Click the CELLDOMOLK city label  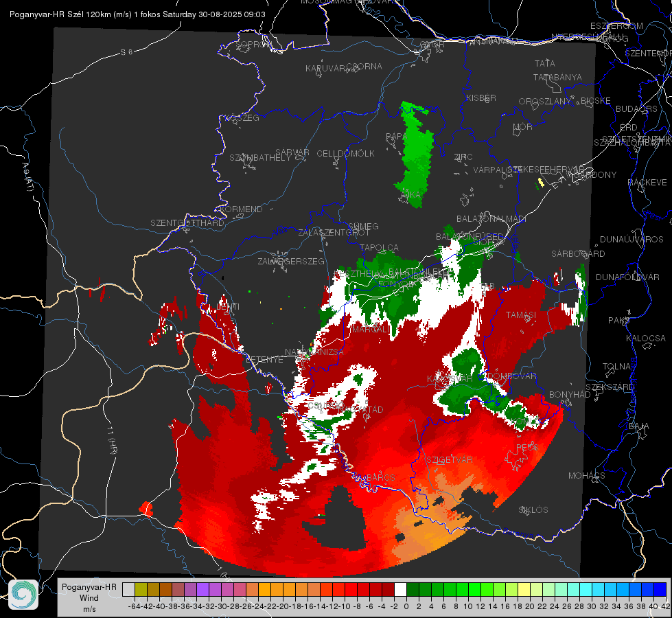coord(345,153)
